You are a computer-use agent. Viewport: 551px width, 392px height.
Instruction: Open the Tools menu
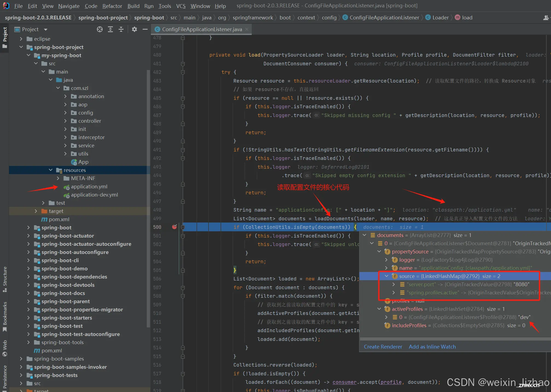tap(165, 6)
